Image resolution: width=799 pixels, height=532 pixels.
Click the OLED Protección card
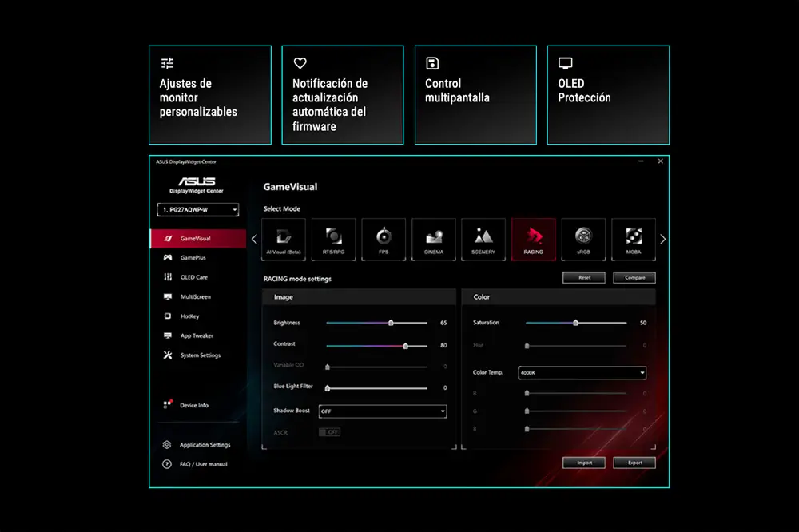(x=608, y=95)
